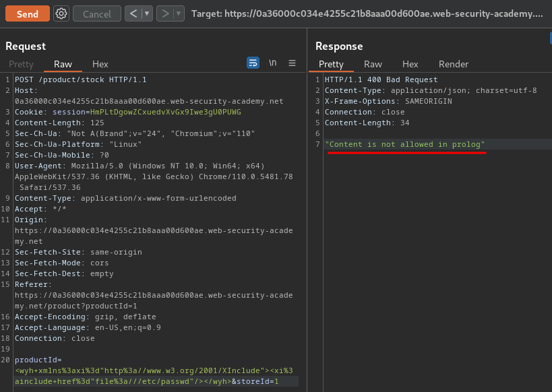
Task: Open the forward history dropdown arrow
Action: point(179,13)
